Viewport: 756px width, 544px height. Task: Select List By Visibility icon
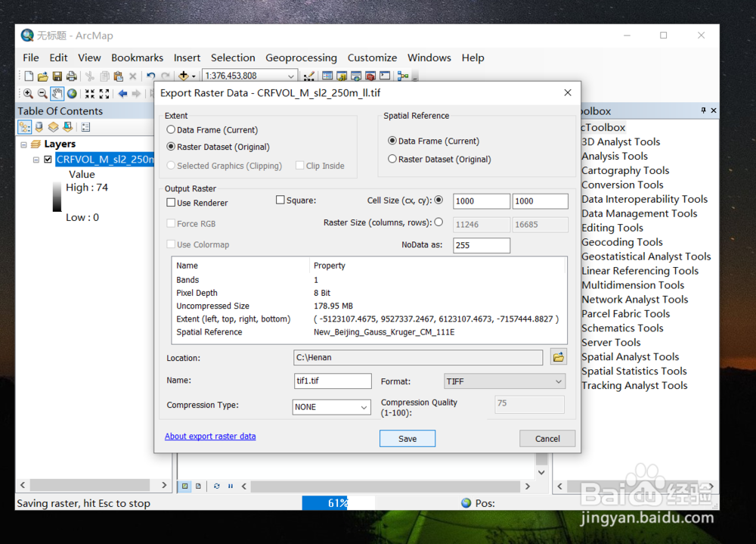[x=53, y=127]
